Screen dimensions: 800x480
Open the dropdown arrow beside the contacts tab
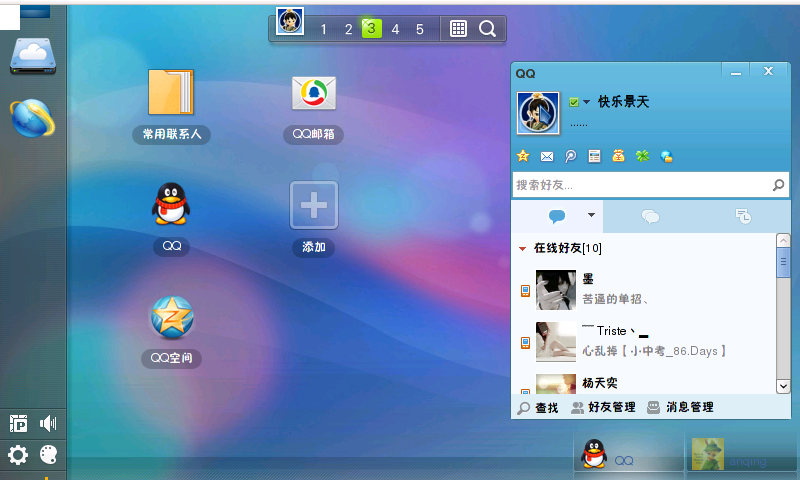(x=591, y=215)
